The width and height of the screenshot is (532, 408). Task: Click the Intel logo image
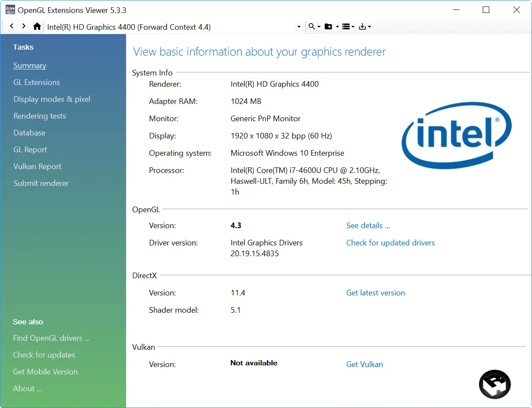456,135
